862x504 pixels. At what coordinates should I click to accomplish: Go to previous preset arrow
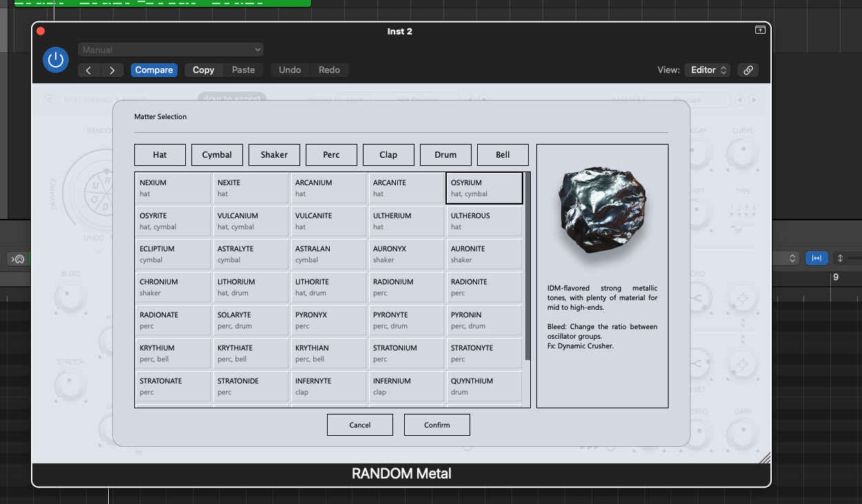click(89, 70)
